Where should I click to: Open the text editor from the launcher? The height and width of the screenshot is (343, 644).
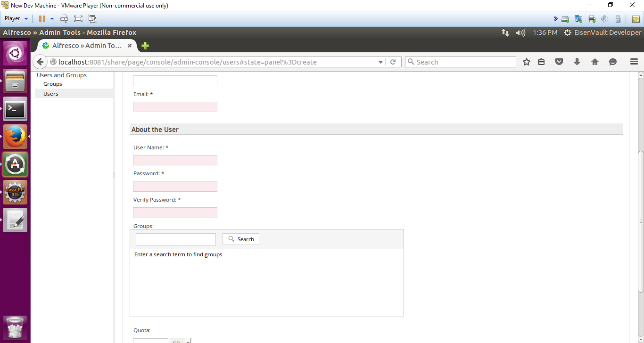pos(15,220)
